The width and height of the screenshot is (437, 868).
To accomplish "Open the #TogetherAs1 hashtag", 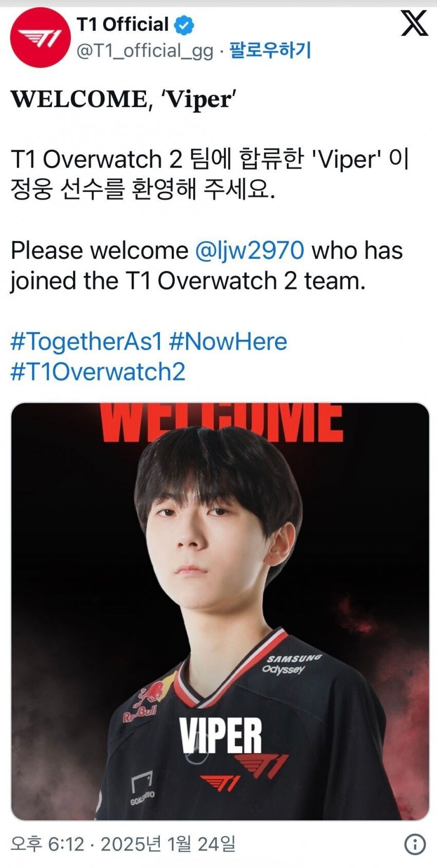I will click(x=86, y=341).
